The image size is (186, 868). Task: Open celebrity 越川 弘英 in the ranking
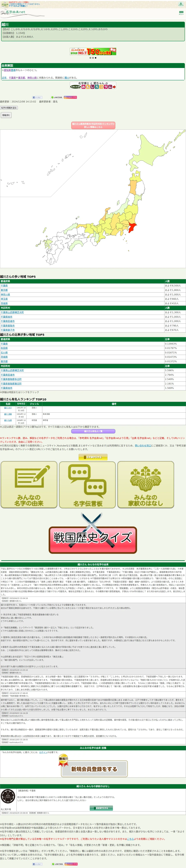tap(8, 421)
